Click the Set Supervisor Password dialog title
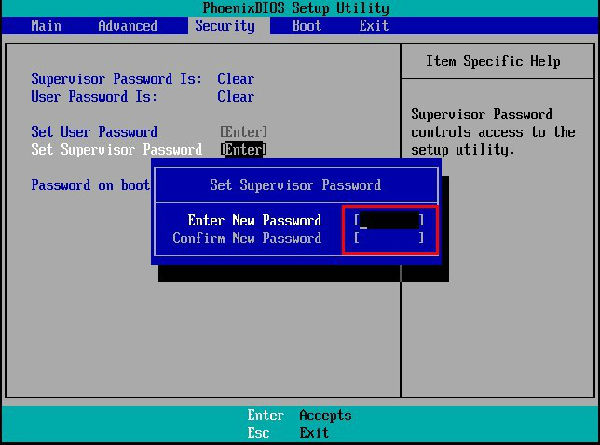Screen dimensions: 600x445 pyautogui.click(x=295, y=185)
